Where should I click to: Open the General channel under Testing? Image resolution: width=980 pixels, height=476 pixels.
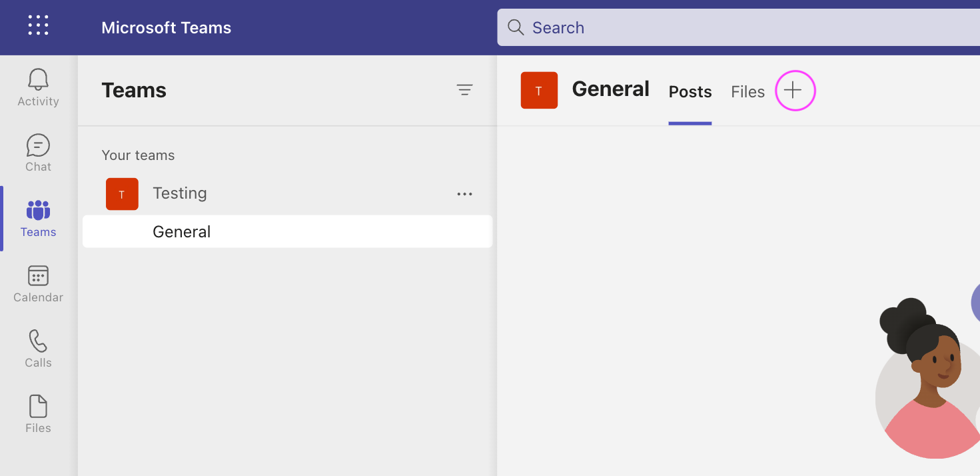pyautogui.click(x=181, y=231)
